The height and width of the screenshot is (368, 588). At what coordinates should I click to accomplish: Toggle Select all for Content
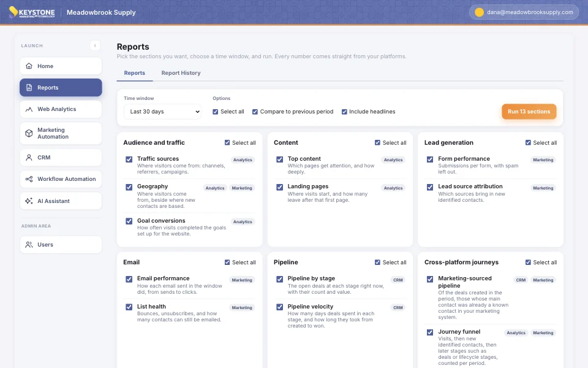click(378, 143)
